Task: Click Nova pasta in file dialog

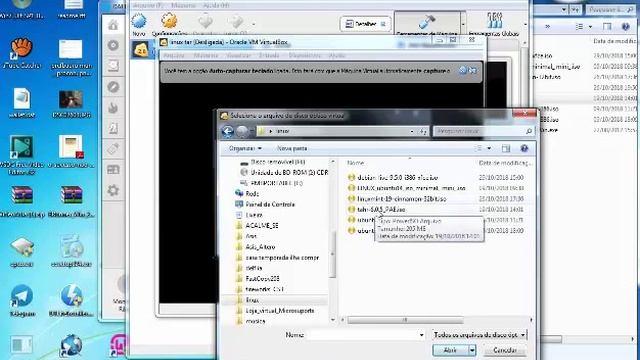Action: pyautogui.click(x=292, y=149)
